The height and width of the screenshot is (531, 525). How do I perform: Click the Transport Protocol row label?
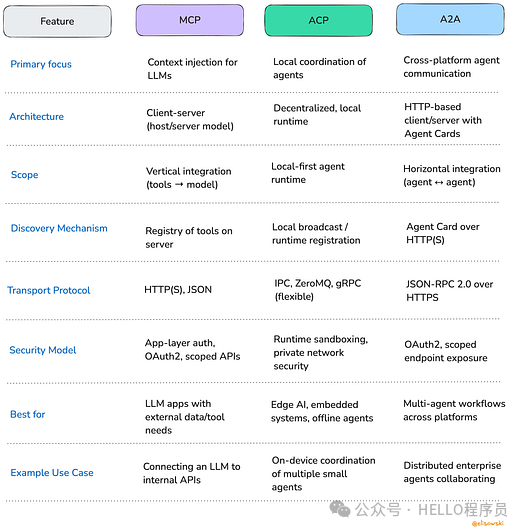pos(49,290)
